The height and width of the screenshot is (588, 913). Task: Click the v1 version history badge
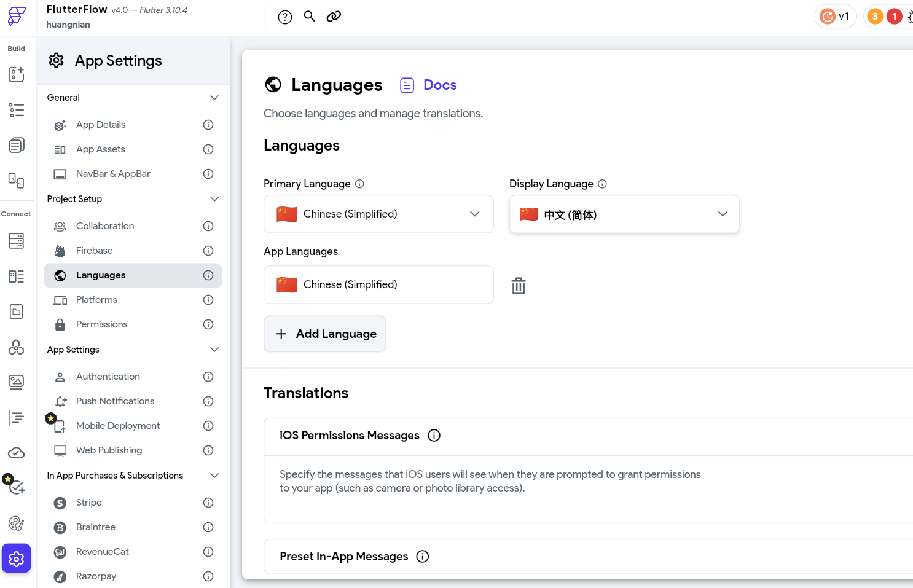[x=835, y=17]
